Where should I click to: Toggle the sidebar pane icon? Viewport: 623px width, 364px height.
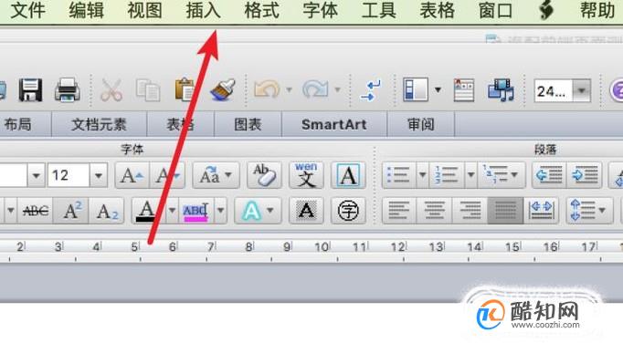click(416, 89)
